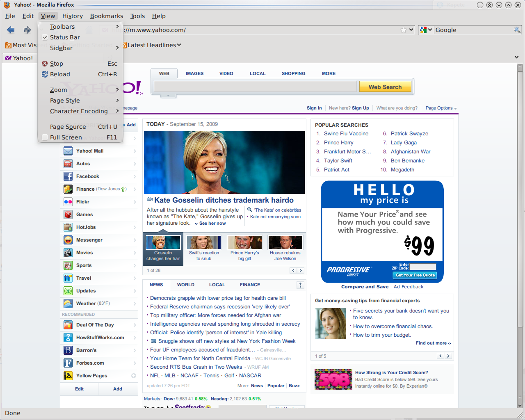Expand the Toolbars submenu
This screenshot has height=420, width=525.
pyautogui.click(x=80, y=27)
